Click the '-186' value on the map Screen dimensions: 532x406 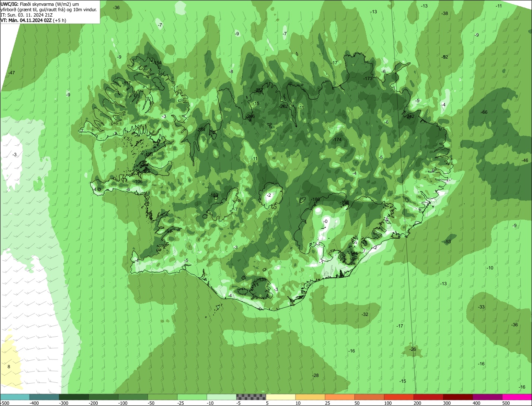pyautogui.click(x=315, y=199)
